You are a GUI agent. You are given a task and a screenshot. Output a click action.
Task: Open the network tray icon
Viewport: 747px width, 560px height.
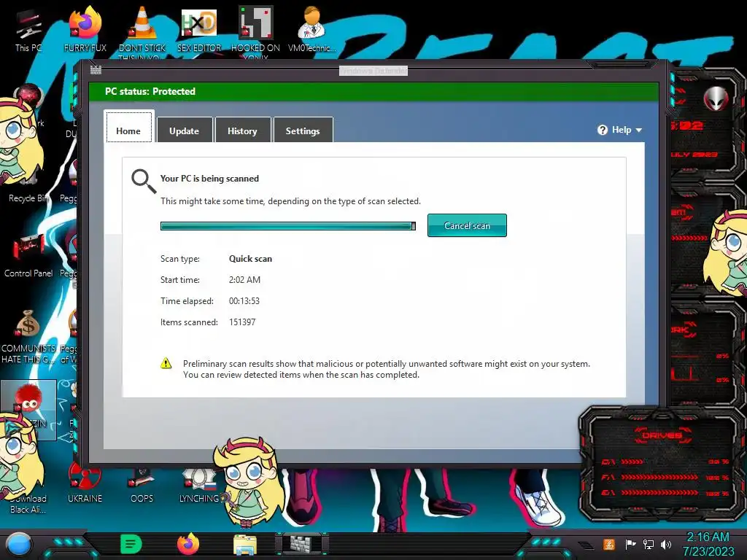coord(649,544)
